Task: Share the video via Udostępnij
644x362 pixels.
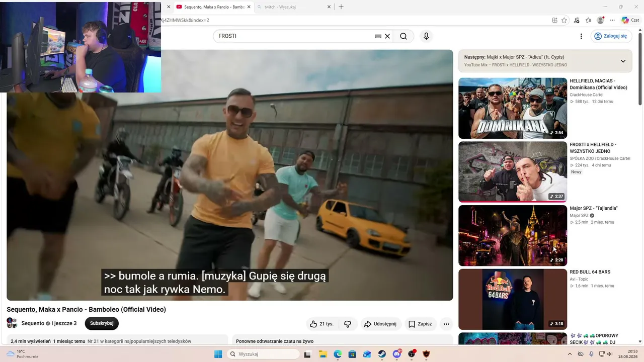Action: [380, 324]
